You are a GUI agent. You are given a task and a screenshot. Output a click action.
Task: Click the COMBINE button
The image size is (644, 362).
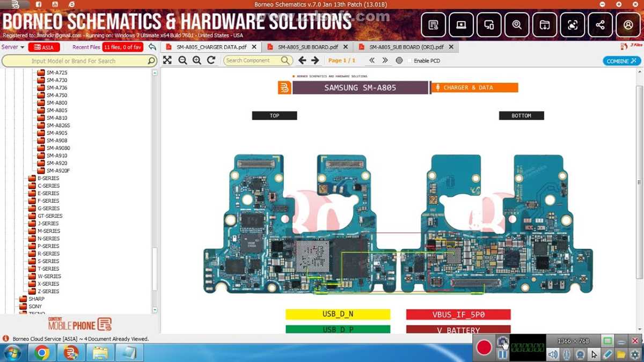click(621, 61)
